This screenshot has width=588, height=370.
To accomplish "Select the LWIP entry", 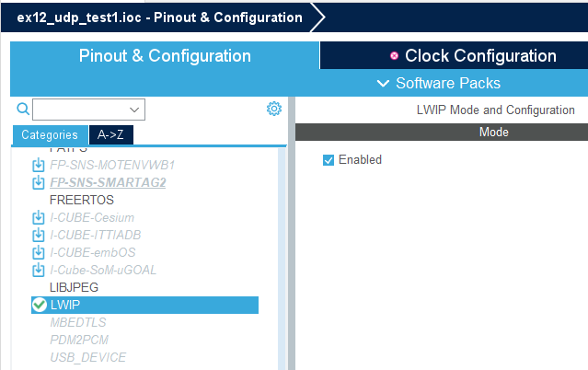I will point(144,305).
